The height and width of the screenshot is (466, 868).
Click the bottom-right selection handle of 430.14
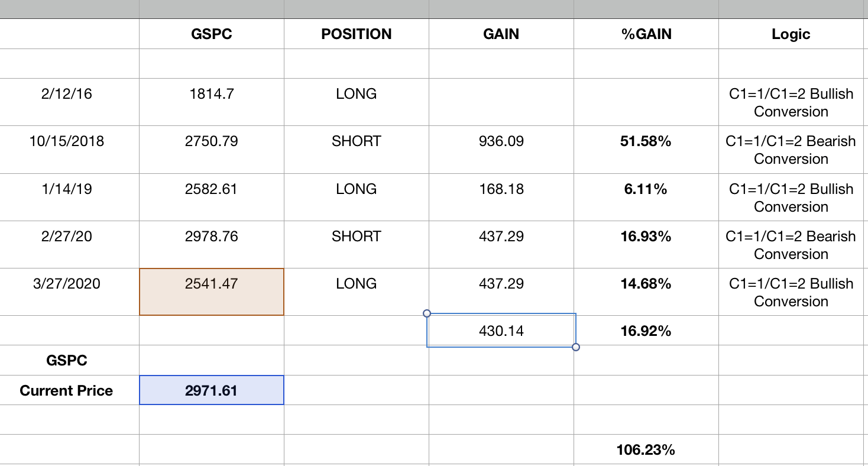tap(576, 347)
